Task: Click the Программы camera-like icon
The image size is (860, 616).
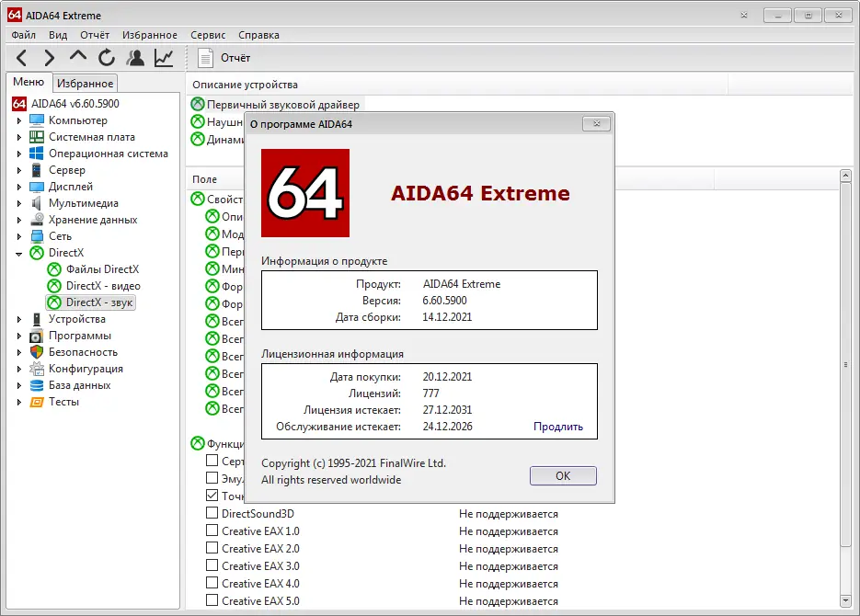Action: pyautogui.click(x=37, y=336)
